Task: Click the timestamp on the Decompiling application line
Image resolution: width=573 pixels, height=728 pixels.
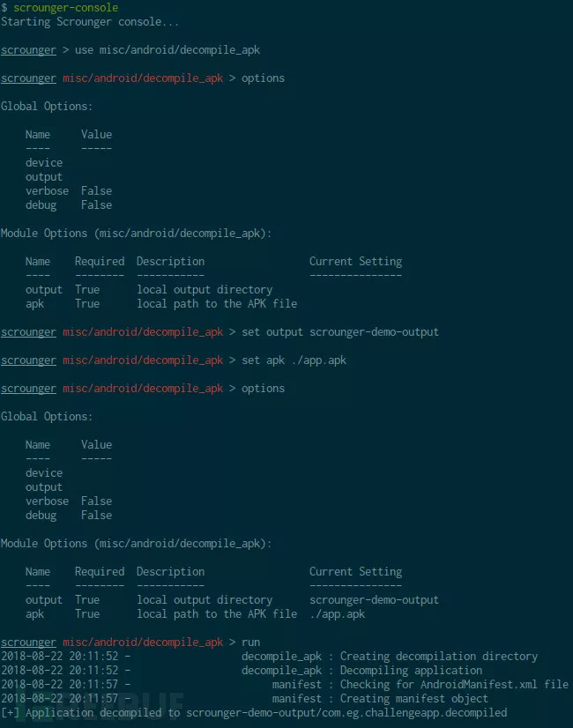Action: click(x=62, y=670)
